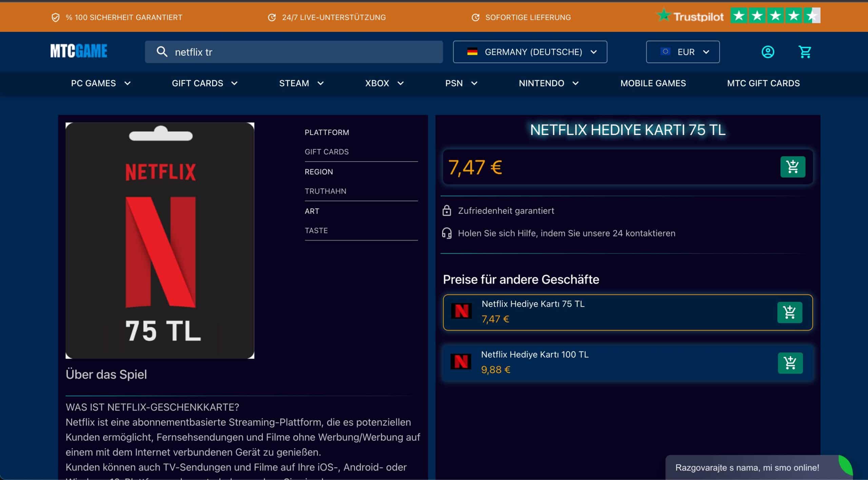Image resolution: width=868 pixels, height=480 pixels.
Task: Add Netflix Hediye Kartı 75 TL row to cart
Action: (x=790, y=312)
